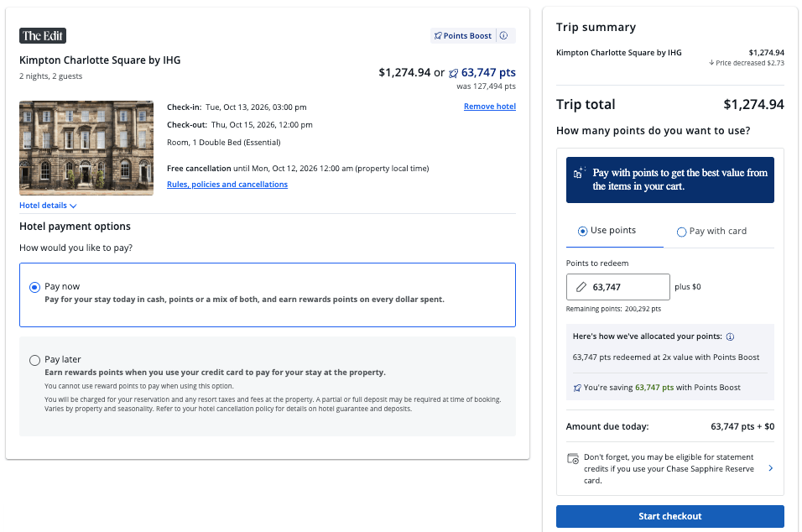Expand the Hotel details section
Screen dimensions: 802x532
coord(48,206)
